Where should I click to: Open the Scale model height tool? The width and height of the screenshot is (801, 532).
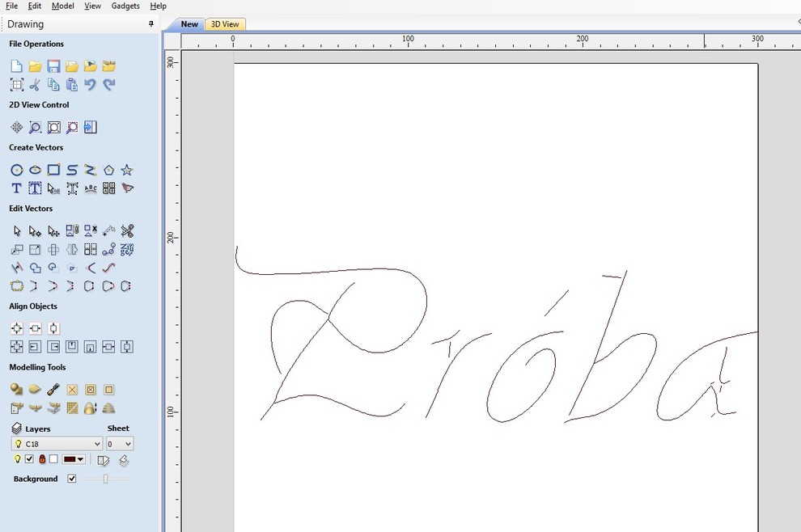click(x=91, y=408)
